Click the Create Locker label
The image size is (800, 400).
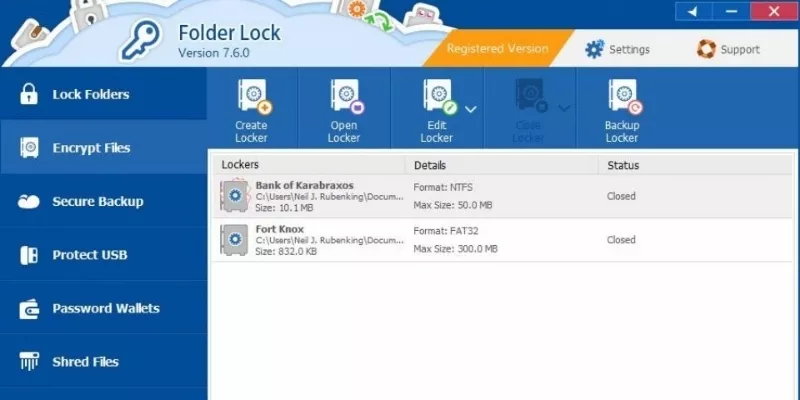[x=251, y=132]
